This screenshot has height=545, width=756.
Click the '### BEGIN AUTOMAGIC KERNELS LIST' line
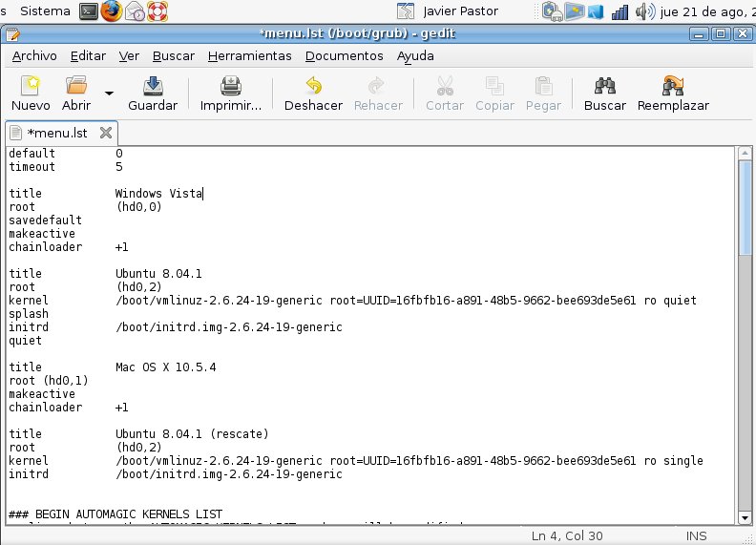click(115, 514)
